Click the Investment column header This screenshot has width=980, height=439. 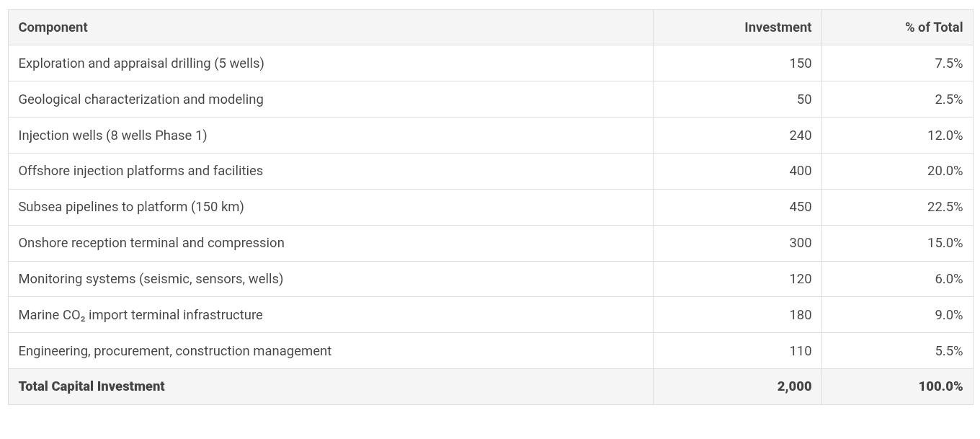(x=778, y=27)
